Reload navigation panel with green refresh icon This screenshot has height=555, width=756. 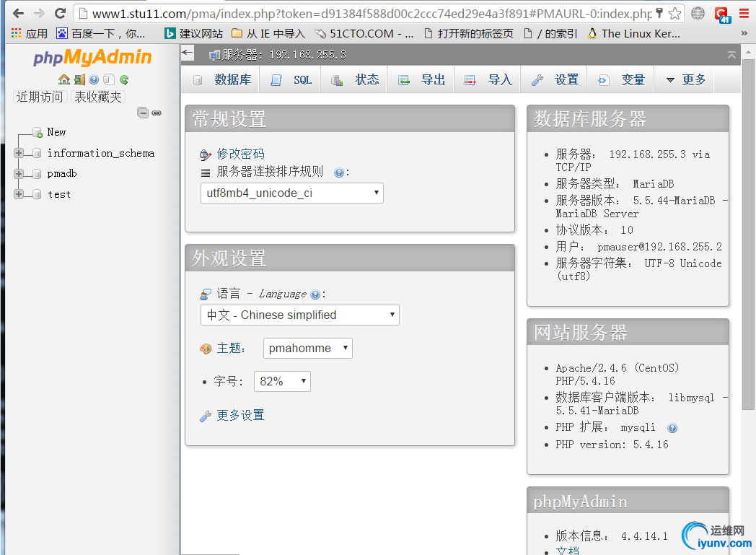[124, 79]
